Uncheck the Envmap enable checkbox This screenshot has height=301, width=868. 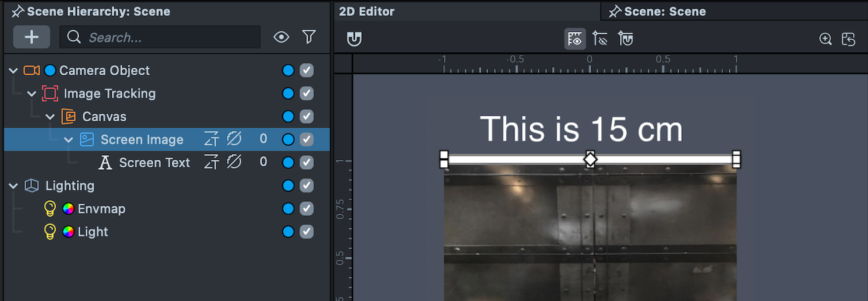pos(307,209)
